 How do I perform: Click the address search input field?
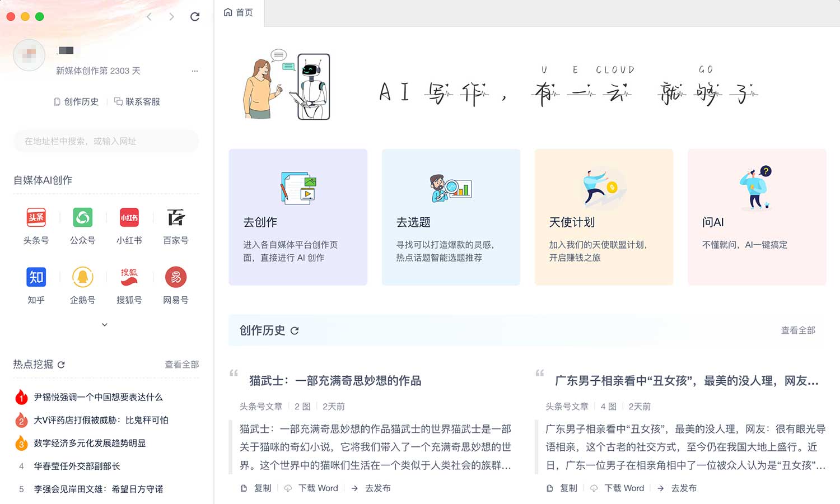pyautogui.click(x=106, y=141)
